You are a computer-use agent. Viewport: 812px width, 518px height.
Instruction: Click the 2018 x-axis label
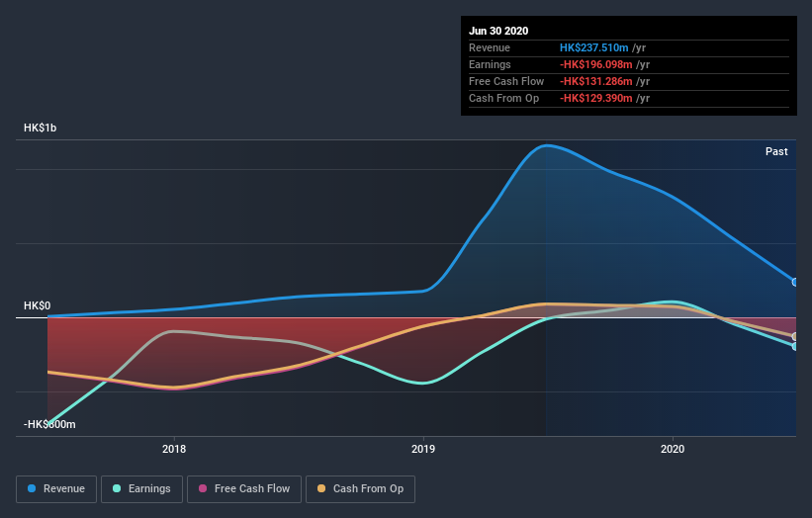[174, 449]
